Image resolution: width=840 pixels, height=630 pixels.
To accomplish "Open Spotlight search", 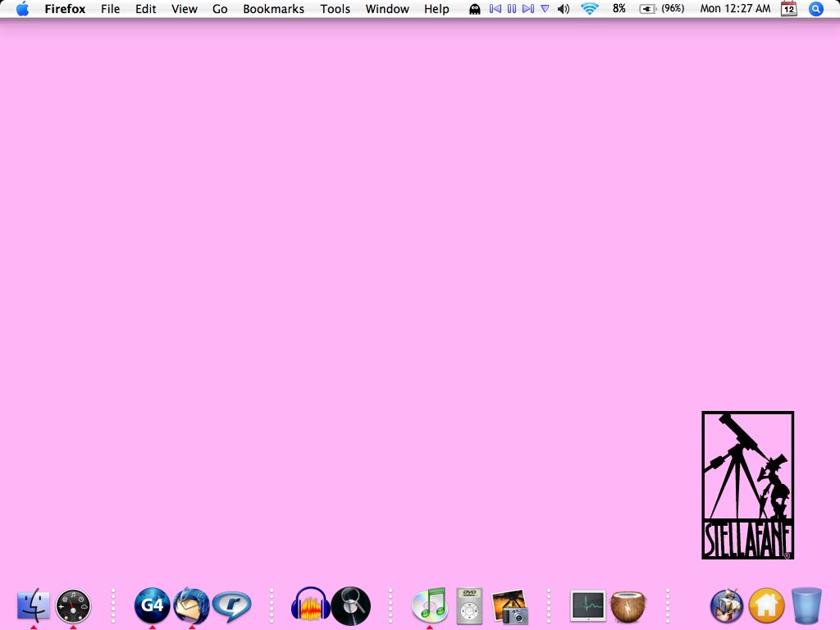I will 816,8.
